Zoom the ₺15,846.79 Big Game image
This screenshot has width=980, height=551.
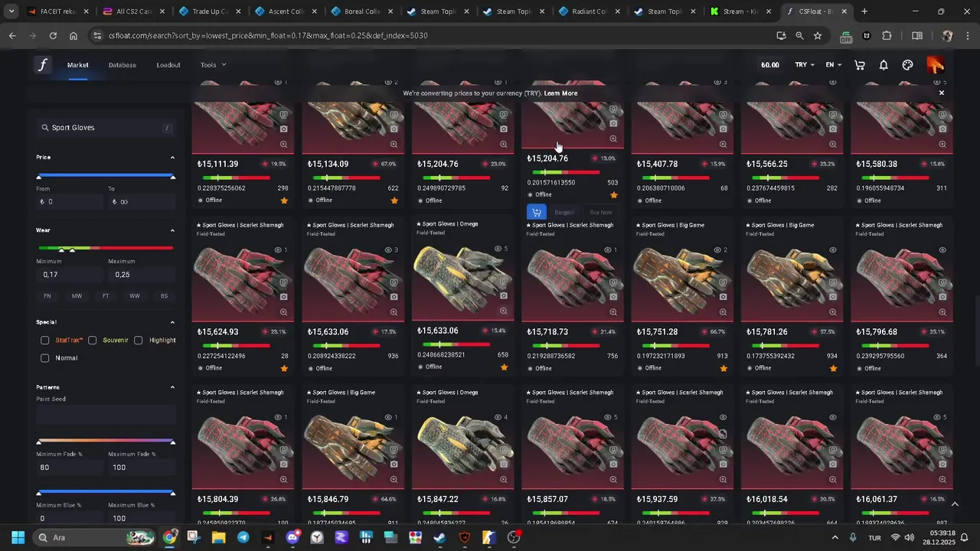394,479
